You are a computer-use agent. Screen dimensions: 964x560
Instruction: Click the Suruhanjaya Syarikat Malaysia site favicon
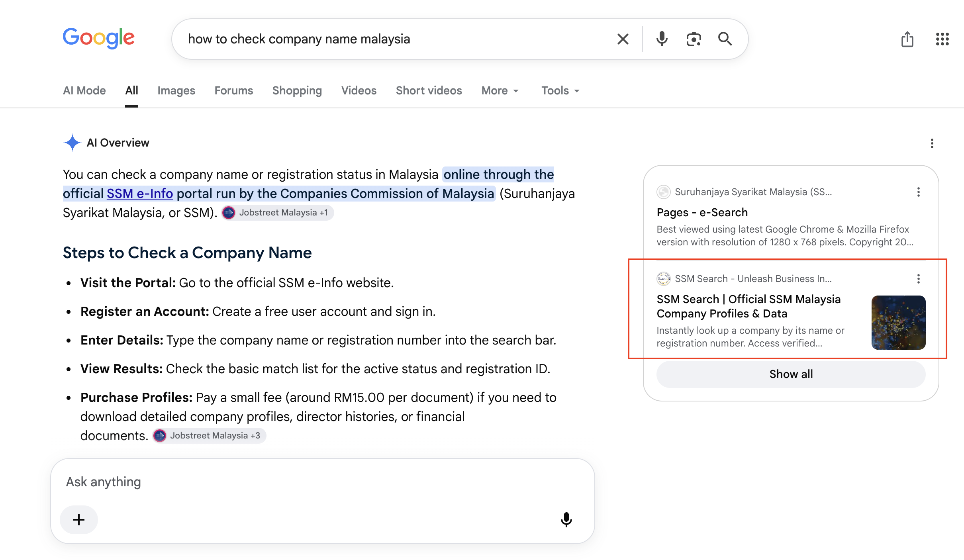663,192
